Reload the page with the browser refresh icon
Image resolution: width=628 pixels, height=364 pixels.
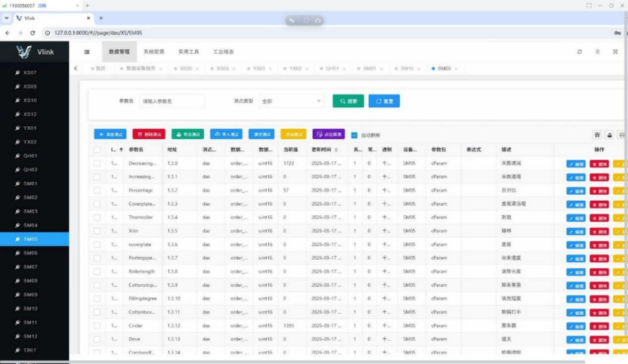[x=32, y=32]
